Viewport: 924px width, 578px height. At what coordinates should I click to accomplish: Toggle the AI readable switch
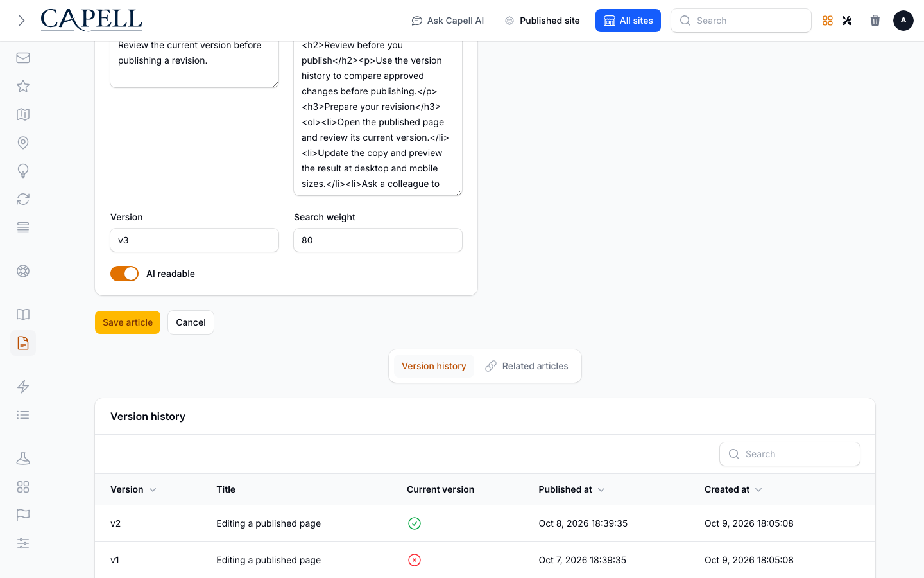click(x=124, y=274)
